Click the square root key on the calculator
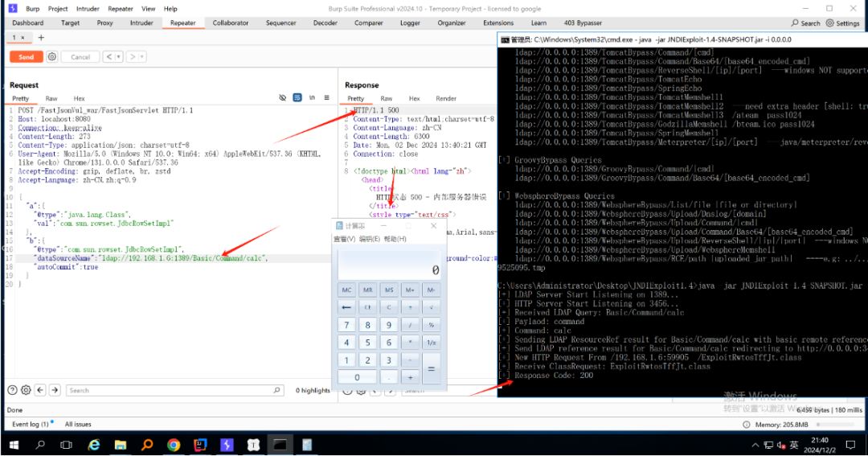The height and width of the screenshot is (456, 868). point(432,307)
